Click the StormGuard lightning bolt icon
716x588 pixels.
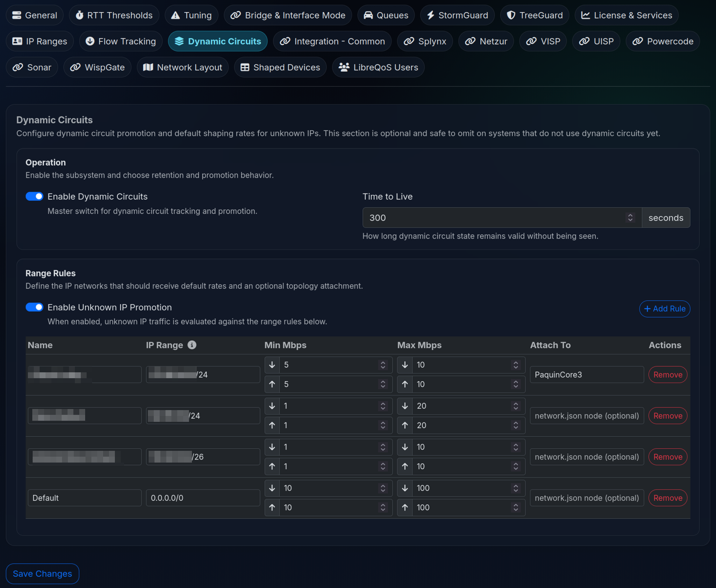pos(430,15)
